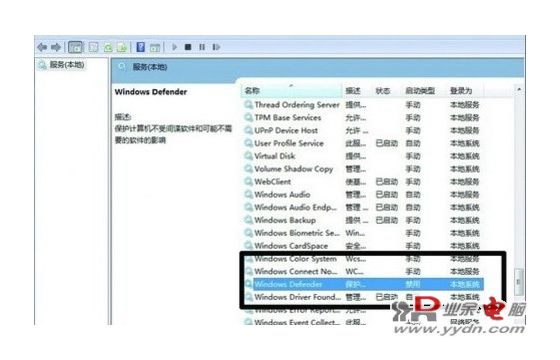Go back with the left arrow toolbar icon
Screen dimensions: 560x360
tap(42, 47)
